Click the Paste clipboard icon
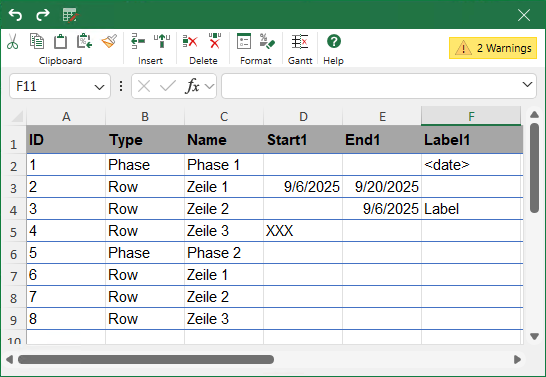546x377 pixels. point(60,41)
